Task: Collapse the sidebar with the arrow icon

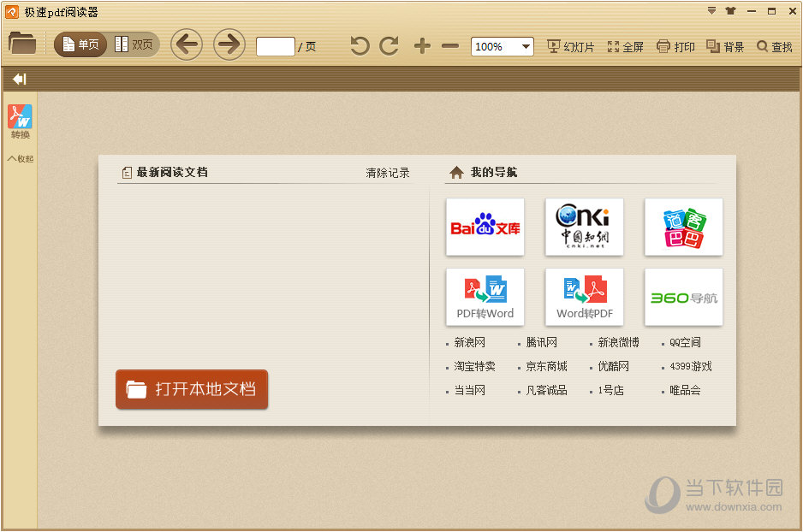Action: (19, 80)
